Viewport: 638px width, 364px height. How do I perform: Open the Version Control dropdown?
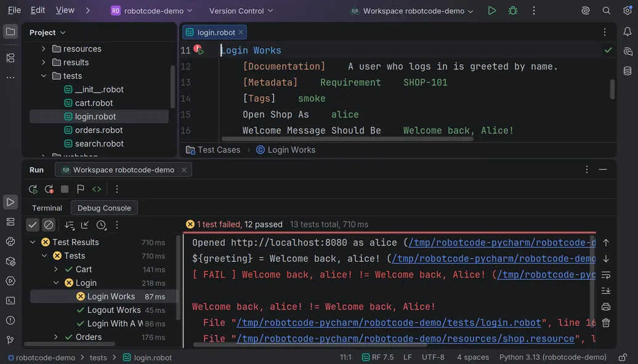pyautogui.click(x=241, y=11)
